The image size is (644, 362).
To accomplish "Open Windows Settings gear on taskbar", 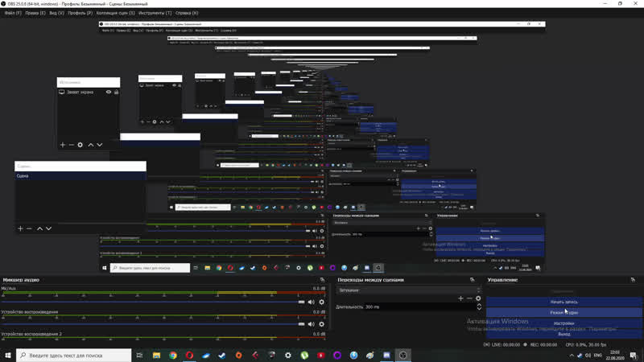I will click(x=288, y=356).
